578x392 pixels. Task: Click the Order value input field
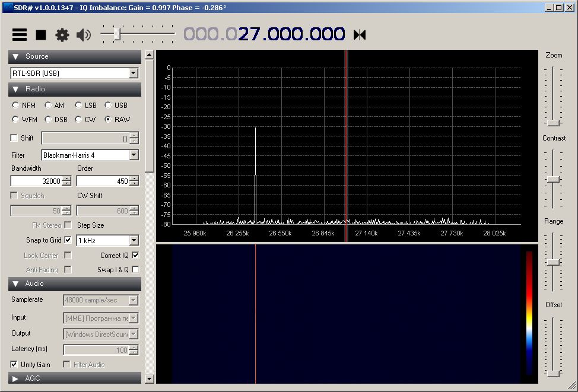pyautogui.click(x=103, y=181)
